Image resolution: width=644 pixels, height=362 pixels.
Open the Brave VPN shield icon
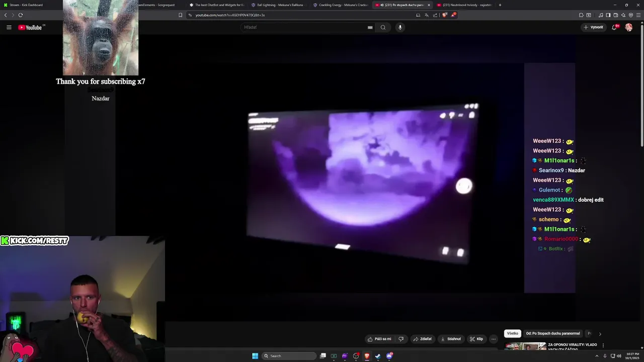pos(631,15)
